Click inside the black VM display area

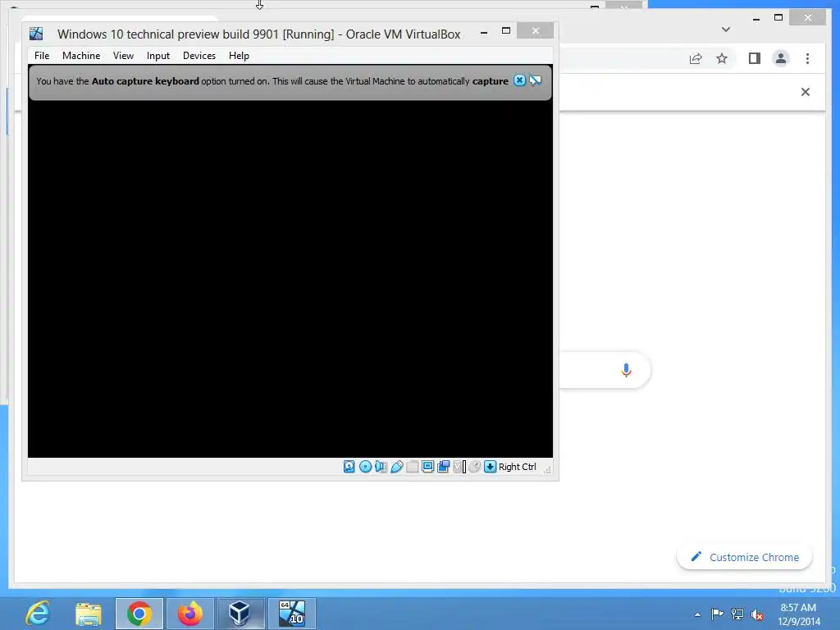point(290,279)
